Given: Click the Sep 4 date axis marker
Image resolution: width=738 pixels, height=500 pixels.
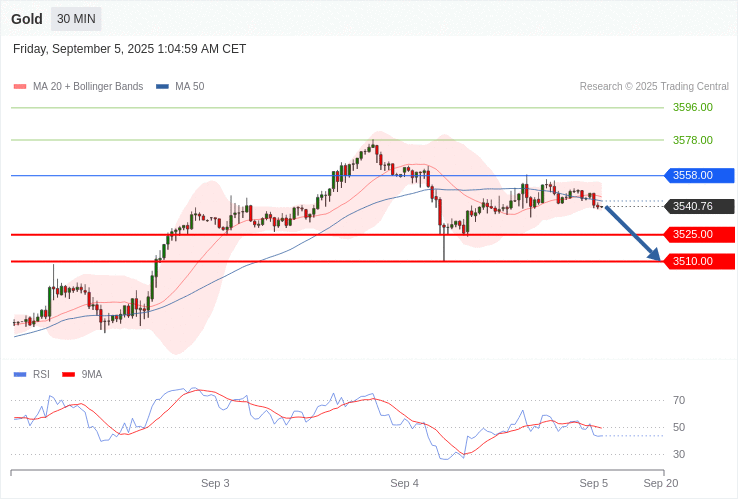Looking at the screenshot, I should click(x=404, y=484).
